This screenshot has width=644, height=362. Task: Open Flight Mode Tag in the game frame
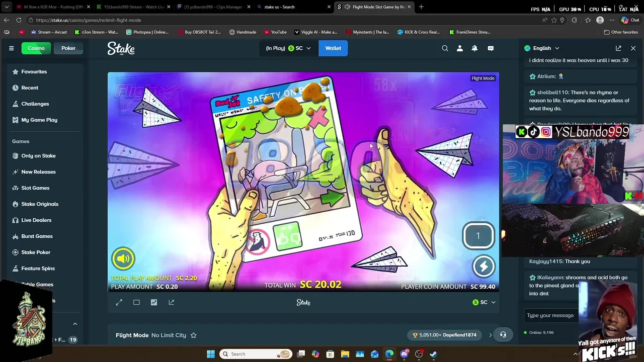(482, 78)
